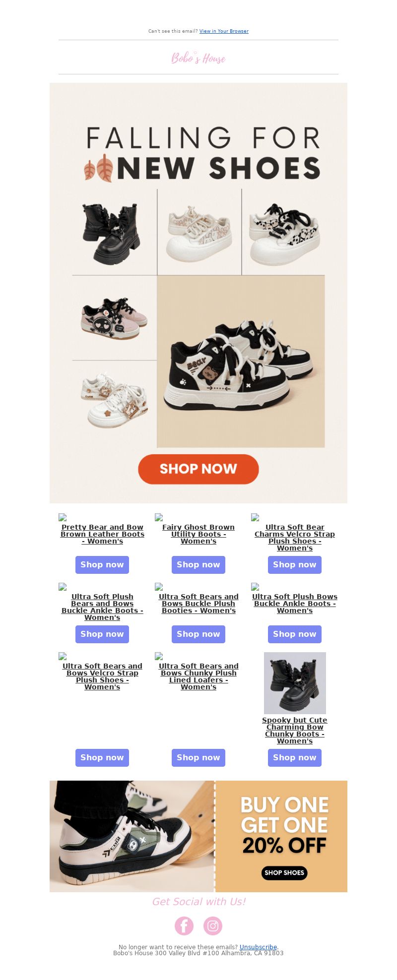Click the orange SHOP NOW banner button
Viewport: 397px width, 980px height.
point(198,469)
